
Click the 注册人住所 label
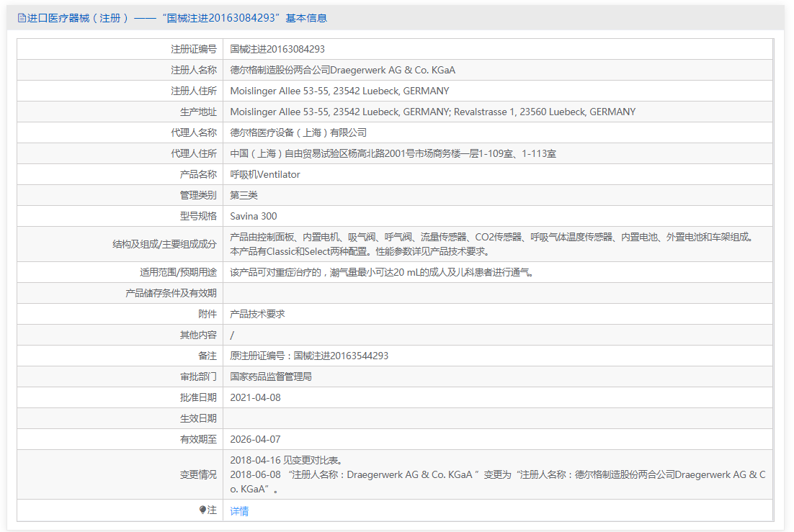click(x=193, y=91)
